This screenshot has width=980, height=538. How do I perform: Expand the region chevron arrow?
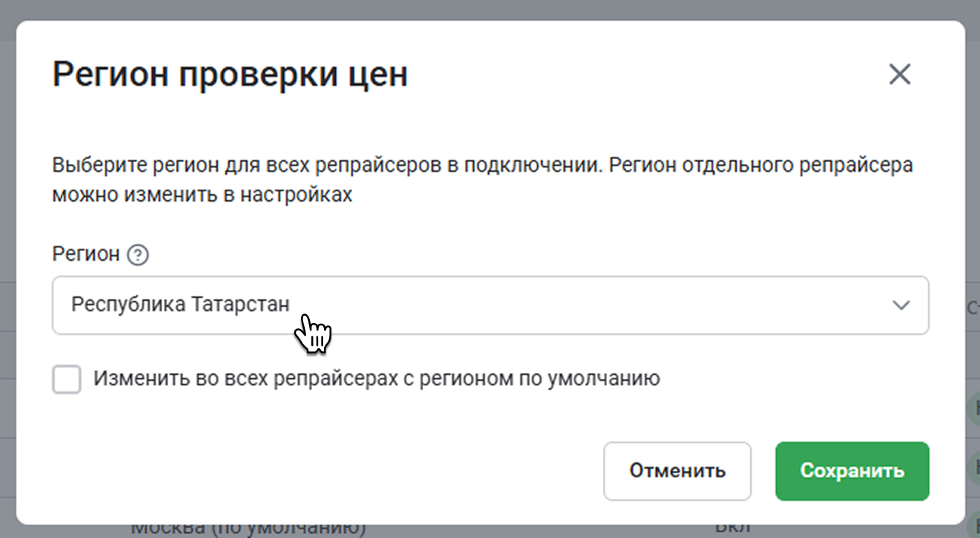[x=901, y=305]
